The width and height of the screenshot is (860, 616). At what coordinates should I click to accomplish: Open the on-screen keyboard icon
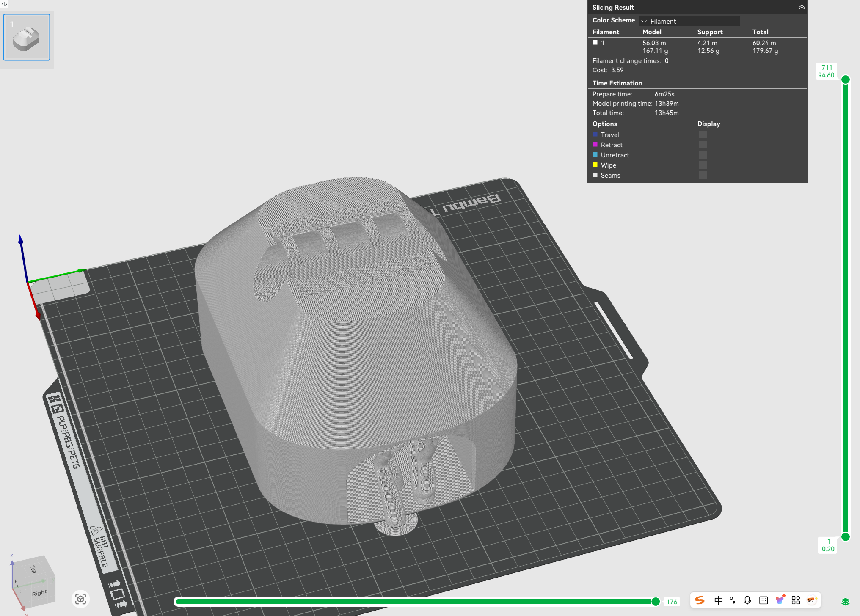click(x=764, y=600)
